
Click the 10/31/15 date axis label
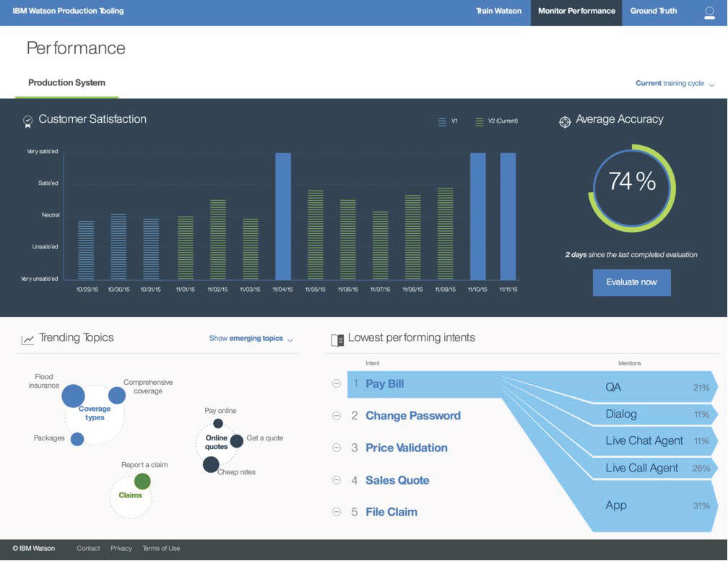(150, 289)
